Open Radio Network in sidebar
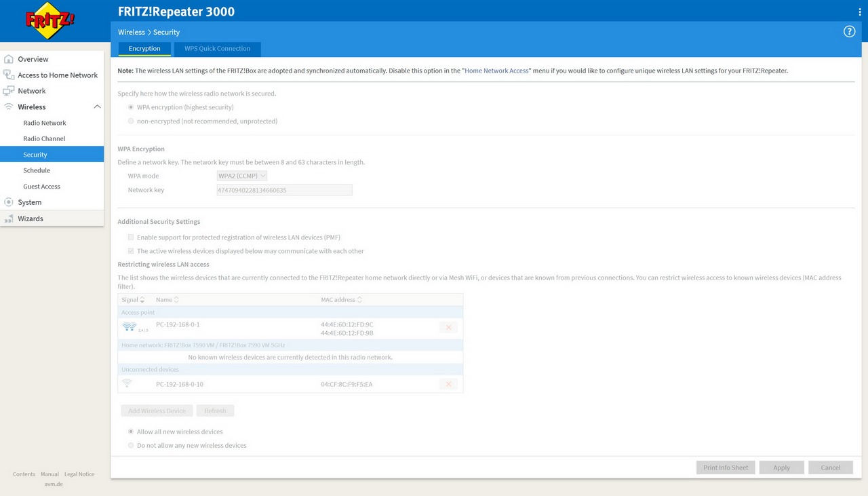Image resolution: width=868 pixels, height=496 pixels. pos(45,123)
